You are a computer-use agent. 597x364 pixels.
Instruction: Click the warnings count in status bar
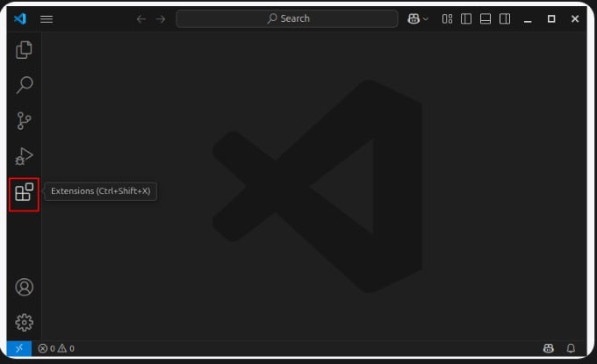pyautogui.click(x=66, y=348)
